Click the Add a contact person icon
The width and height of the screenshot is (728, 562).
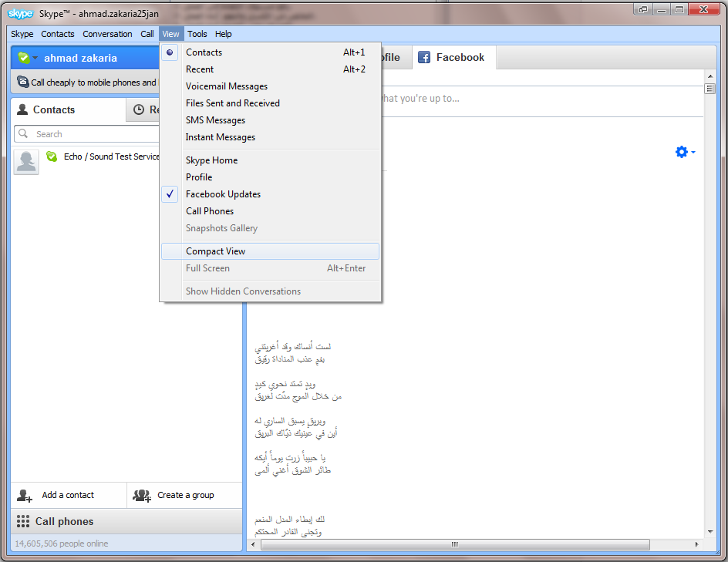tap(22, 495)
